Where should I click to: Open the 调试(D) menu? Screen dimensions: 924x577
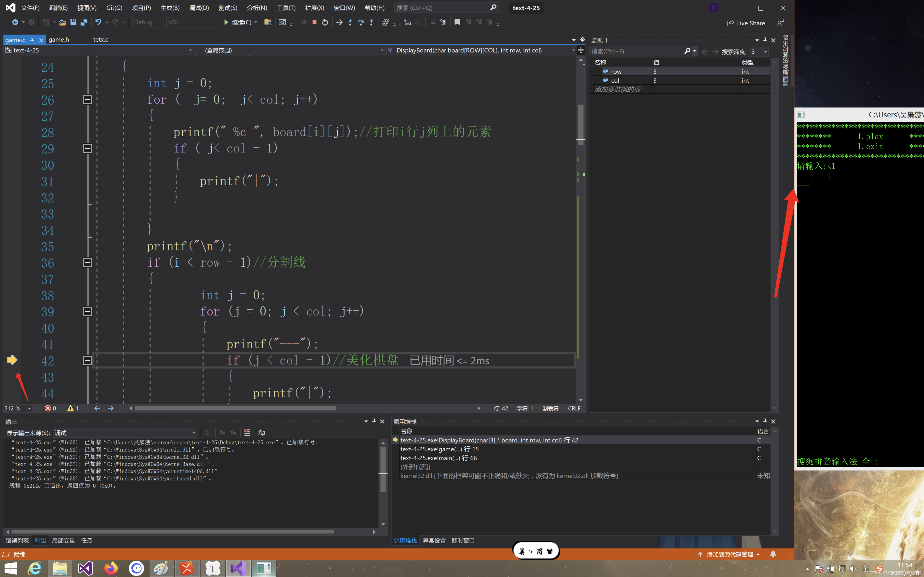pos(199,8)
